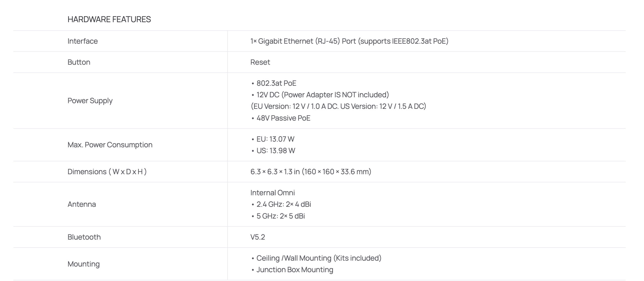
Task: Click the Dimensions (W x D x H) label
Action: click(x=107, y=172)
